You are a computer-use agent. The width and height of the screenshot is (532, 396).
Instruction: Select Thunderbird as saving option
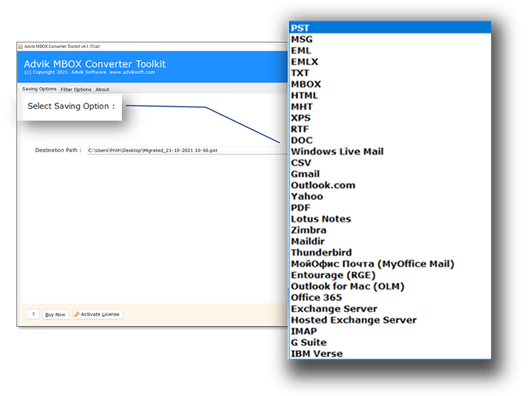tap(390, 252)
